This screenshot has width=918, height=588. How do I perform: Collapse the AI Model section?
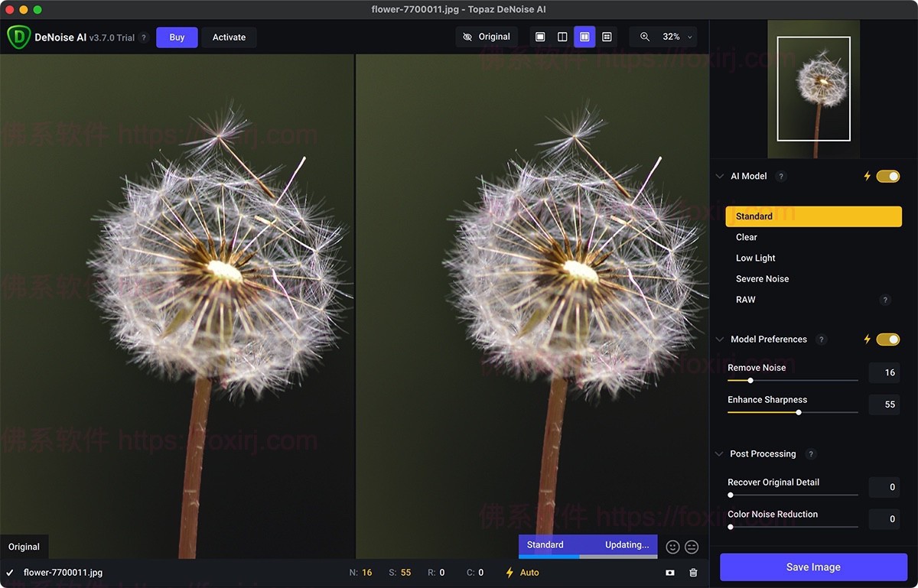click(719, 177)
